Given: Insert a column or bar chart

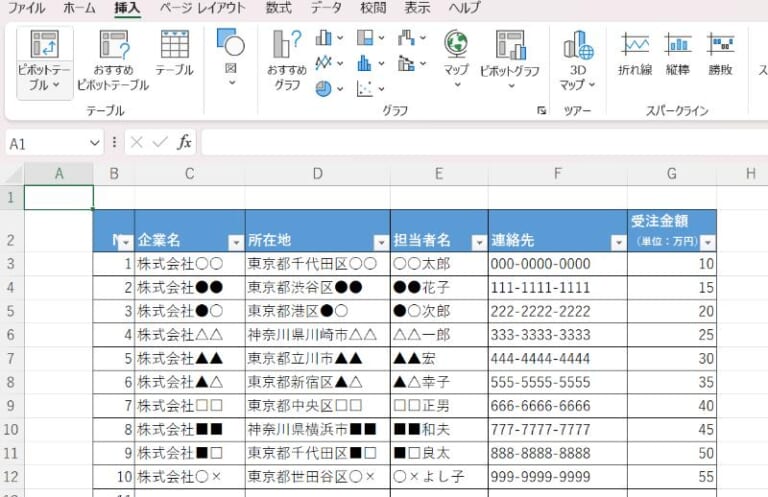Looking at the screenshot, I should click(x=323, y=38).
